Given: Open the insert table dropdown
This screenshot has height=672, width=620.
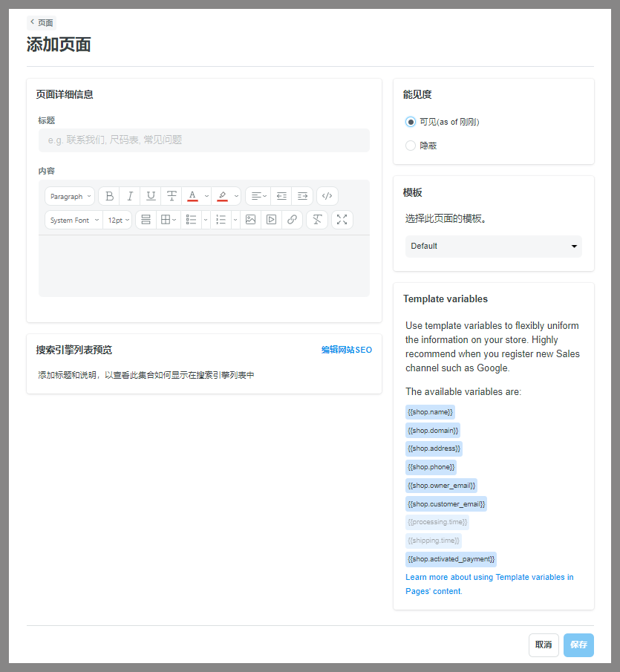Looking at the screenshot, I should point(169,220).
